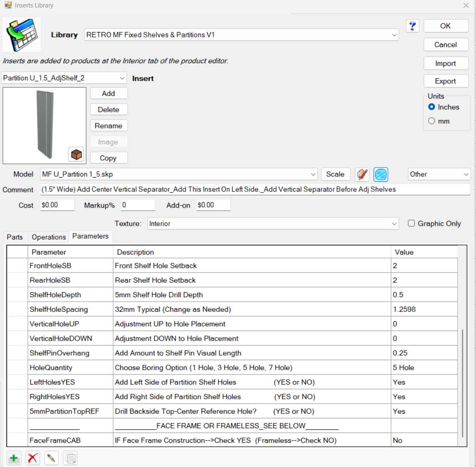The width and height of the screenshot is (476, 467).
Task: Click the parameters table vertical scrollbar
Action: tap(462, 383)
